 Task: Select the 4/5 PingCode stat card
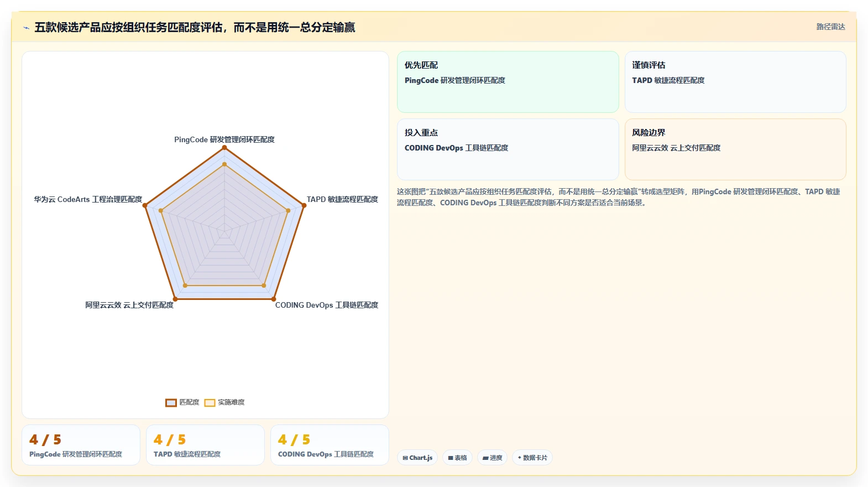81,445
